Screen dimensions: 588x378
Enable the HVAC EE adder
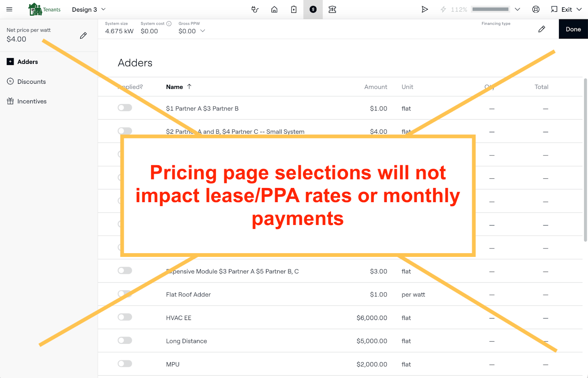125,317
